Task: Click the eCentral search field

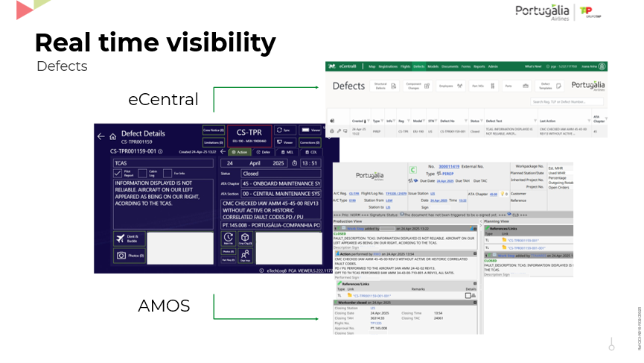Action: click(567, 101)
